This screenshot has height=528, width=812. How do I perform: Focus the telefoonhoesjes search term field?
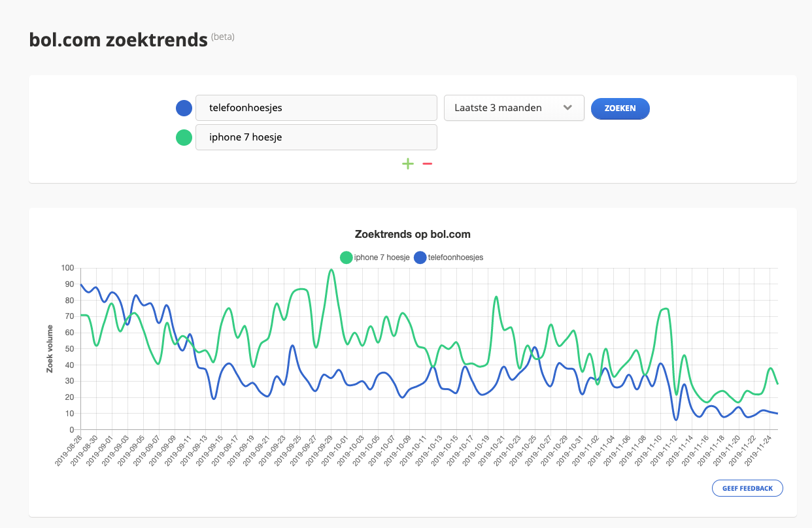click(316, 108)
